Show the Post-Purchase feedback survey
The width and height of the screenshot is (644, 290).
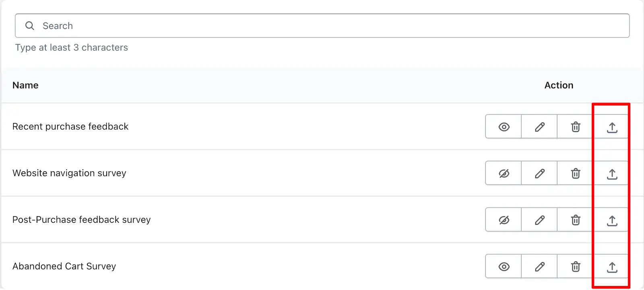click(x=504, y=220)
